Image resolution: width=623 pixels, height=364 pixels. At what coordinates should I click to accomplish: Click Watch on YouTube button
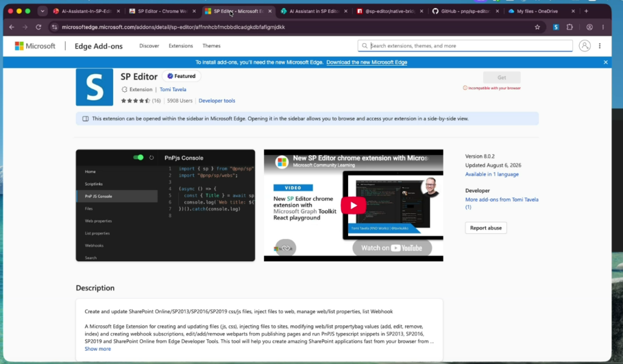(392, 248)
